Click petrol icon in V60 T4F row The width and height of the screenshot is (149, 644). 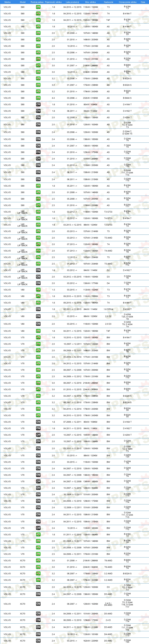[x=38, y=331]
